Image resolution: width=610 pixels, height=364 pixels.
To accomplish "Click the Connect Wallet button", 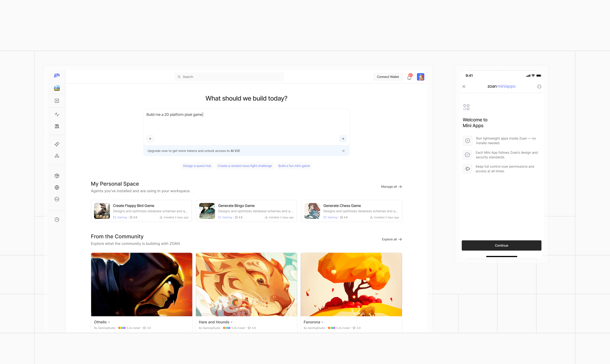I will pyautogui.click(x=388, y=77).
